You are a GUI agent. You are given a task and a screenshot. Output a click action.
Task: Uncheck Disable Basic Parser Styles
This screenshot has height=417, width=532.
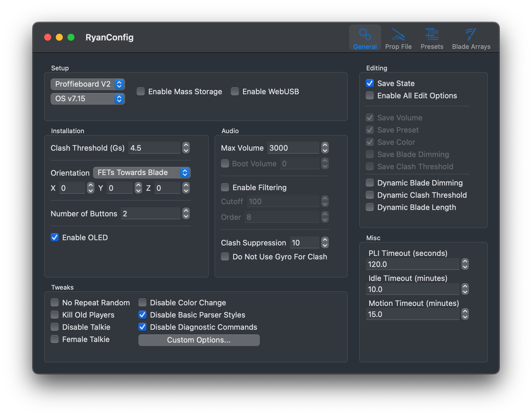(142, 315)
